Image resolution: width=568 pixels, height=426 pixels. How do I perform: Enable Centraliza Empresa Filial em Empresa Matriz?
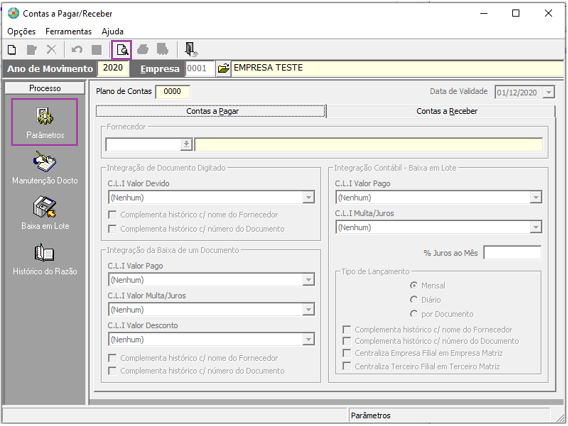pos(347,353)
